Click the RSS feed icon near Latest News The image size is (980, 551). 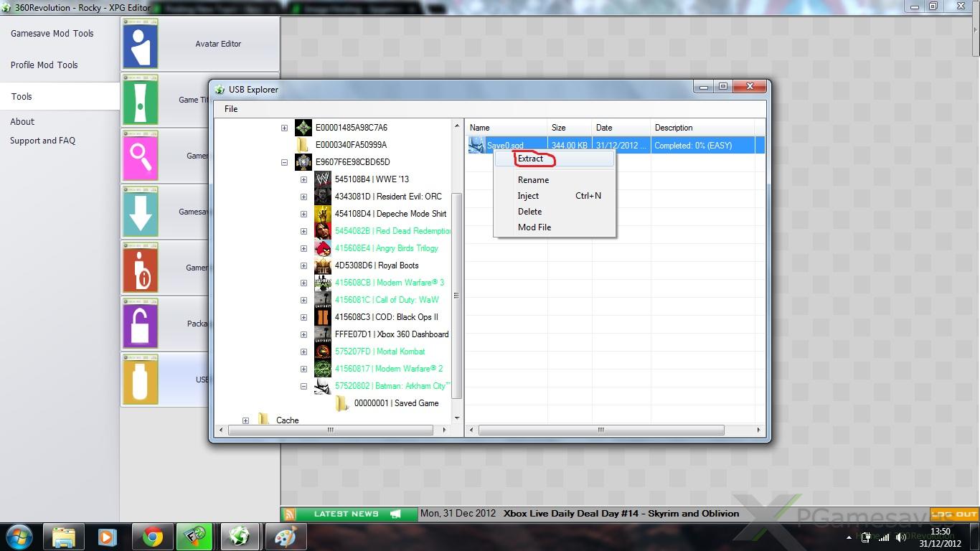click(x=289, y=514)
